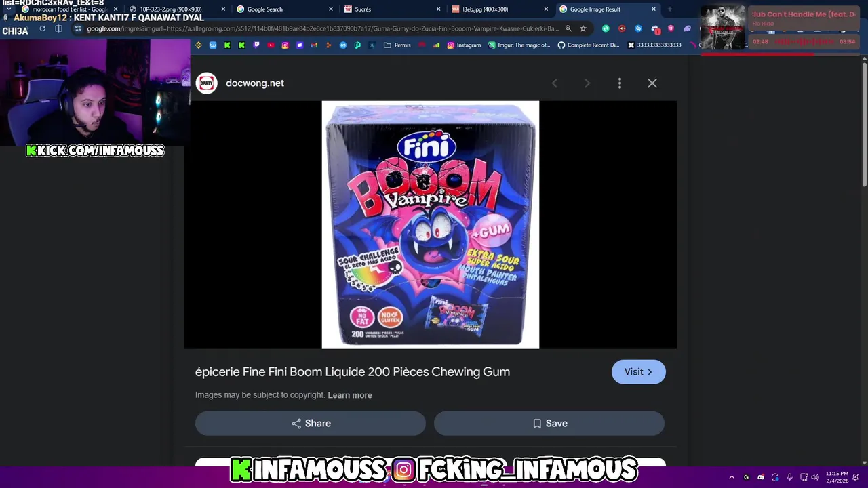Switch to the Google Search tab
This screenshot has width=868, height=488.
pyautogui.click(x=285, y=9)
